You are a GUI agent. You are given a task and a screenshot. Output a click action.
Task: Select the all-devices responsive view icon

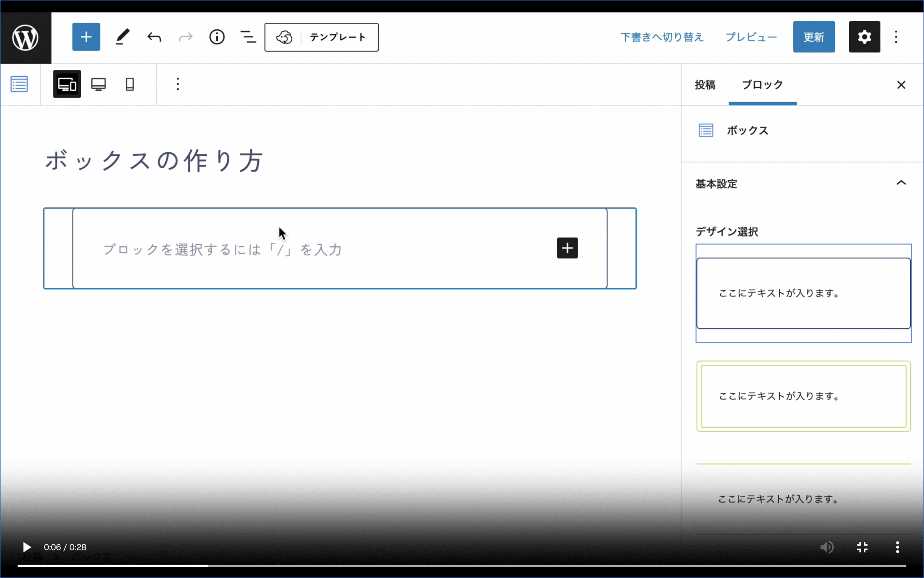coord(67,84)
